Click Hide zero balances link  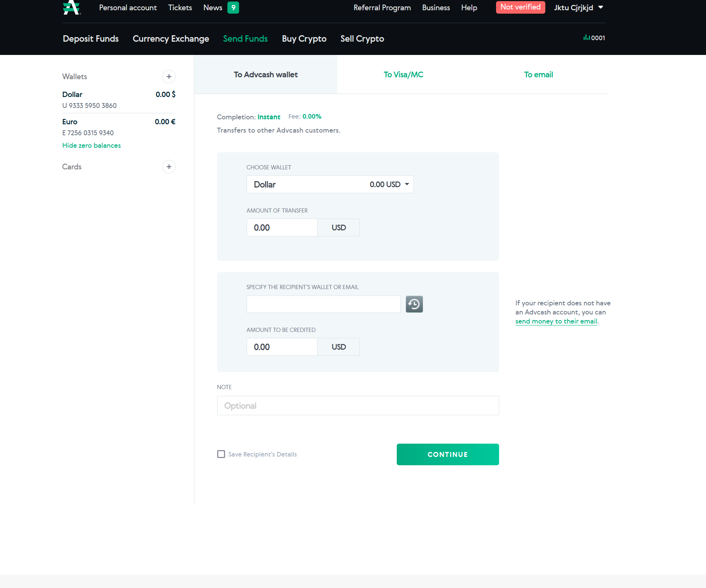(91, 145)
